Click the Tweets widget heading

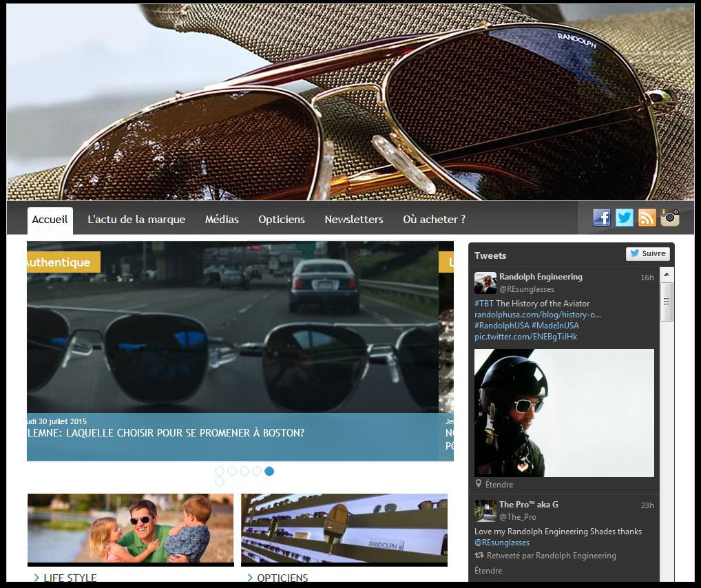(x=490, y=255)
